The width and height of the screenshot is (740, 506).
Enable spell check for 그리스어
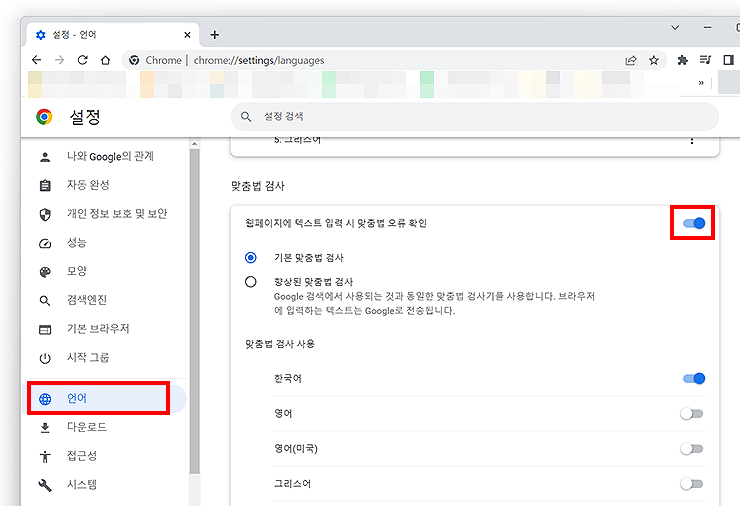pyautogui.click(x=692, y=483)
